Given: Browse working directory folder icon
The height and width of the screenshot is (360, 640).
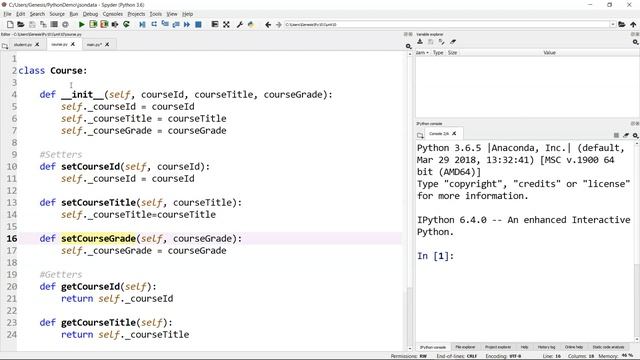Looking at the screenshot, I should pyautogui.click(x=622, y=24).
